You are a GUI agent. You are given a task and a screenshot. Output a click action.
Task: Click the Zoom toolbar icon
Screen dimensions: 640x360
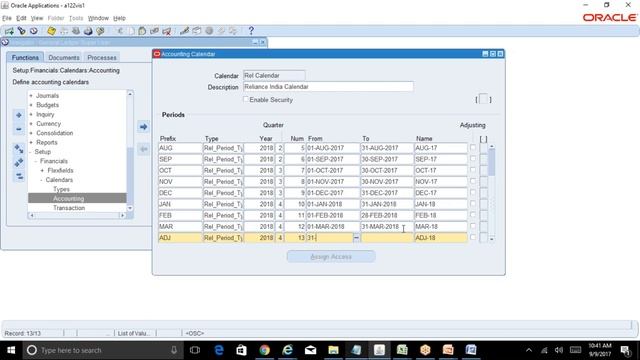(x=197, y=31)
